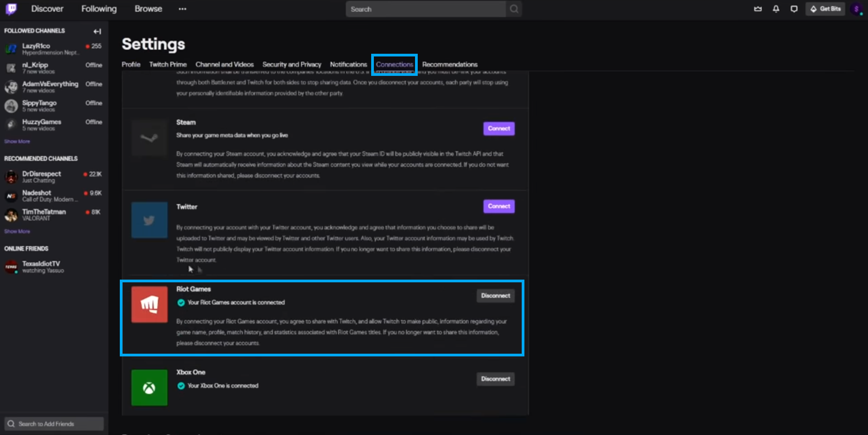The height and width of the screenshot is (435, 868).
Task: Open LazyR1co channel name
Action: pyautogui.click(x=36, y=46)
